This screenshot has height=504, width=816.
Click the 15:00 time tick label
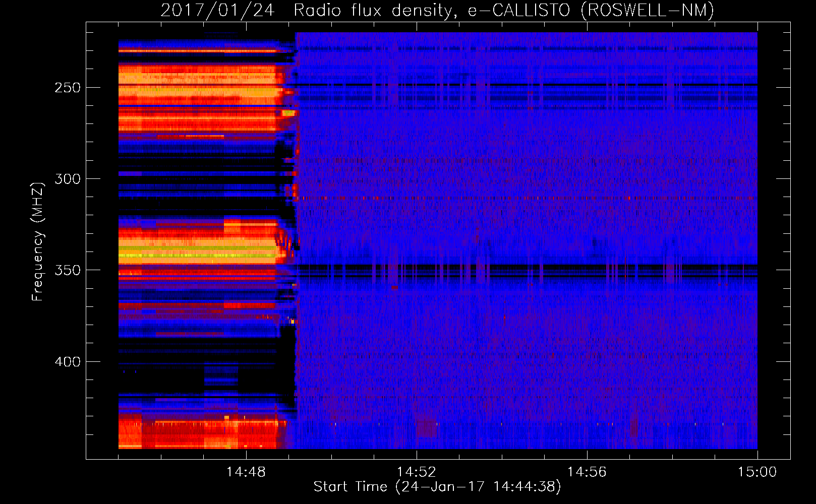757,472
